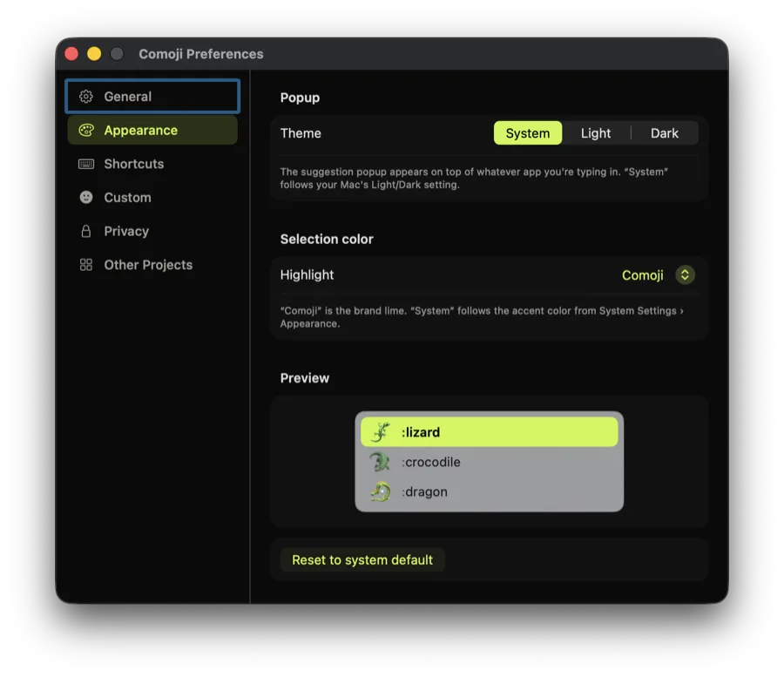
Task: Open the Custom emoji section
Action: coord(152,198)
